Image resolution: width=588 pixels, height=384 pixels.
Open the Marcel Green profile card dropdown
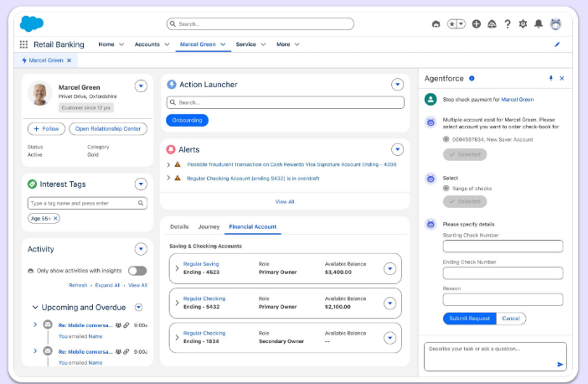pyautogui.click(x=141, y=86)
